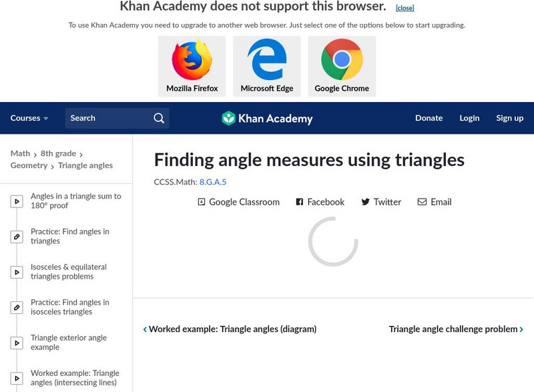Share to Google Classroom

click(238, 202)
